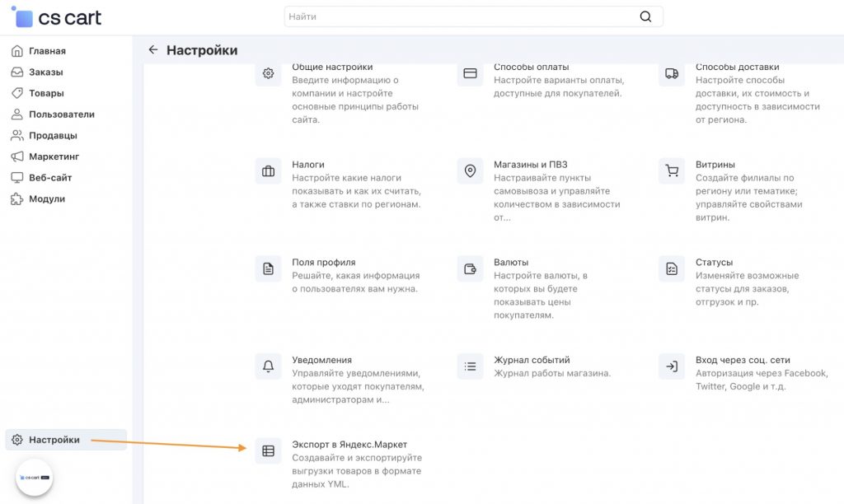Open the Валюты wallet icon
Image resolution: width=844 pixels, height=504 pixels.
(470, 269)
